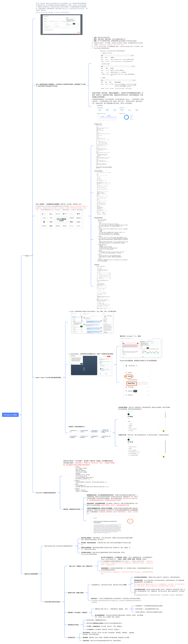Select the root node 关于solid.com一些想法

tap(10, 415)
